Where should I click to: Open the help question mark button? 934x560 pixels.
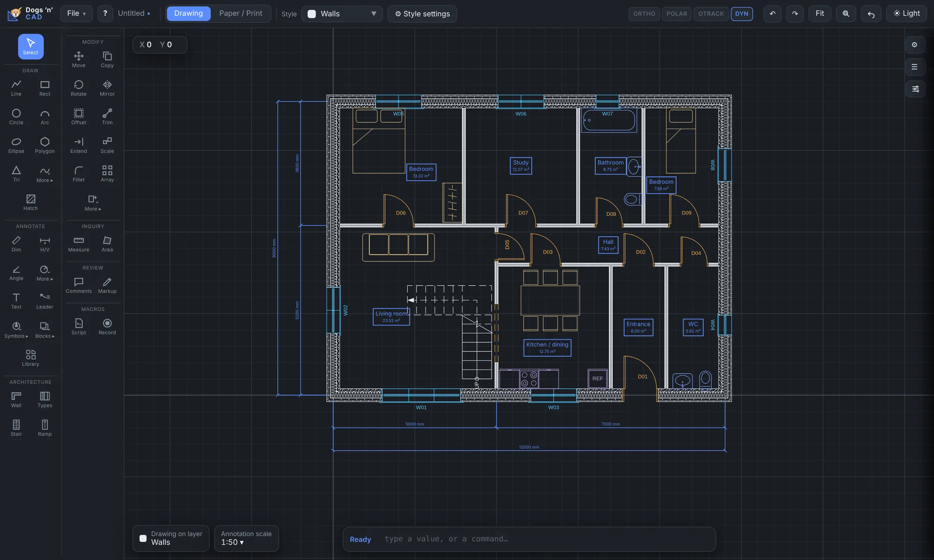point(105,14)
